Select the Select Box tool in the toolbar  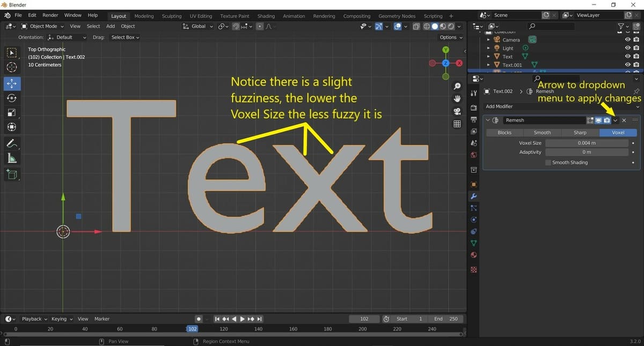click(x=12, y=53)
